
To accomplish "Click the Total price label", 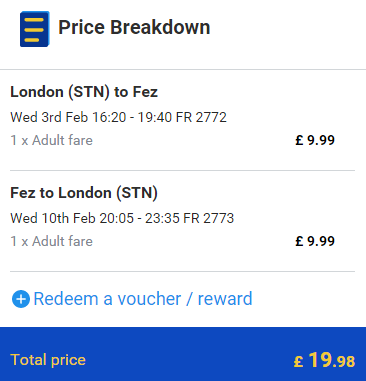I will tap(48, 360).
